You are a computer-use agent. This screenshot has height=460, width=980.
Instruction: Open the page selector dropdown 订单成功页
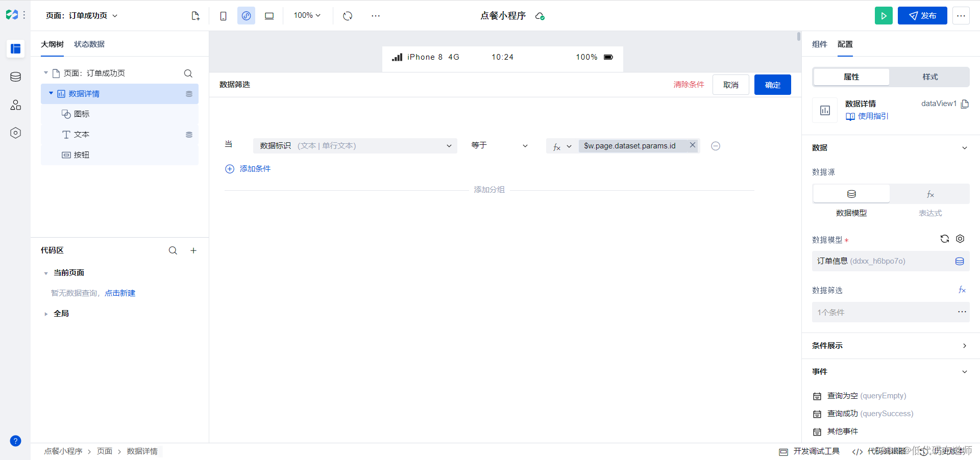tap(82, 16)
